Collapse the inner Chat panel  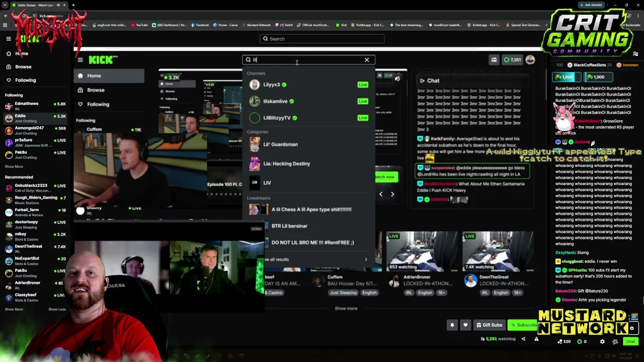[x=422, y=80]
